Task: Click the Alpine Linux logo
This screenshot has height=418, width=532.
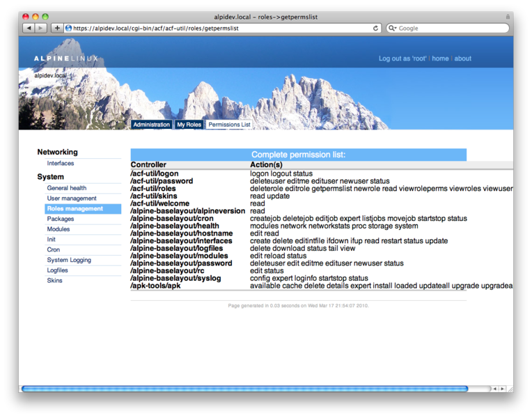Action: (x=66, y=59)
